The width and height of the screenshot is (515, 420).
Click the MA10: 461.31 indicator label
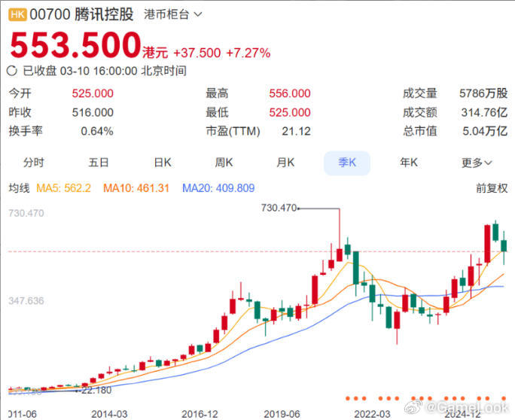tap(136, 188)
